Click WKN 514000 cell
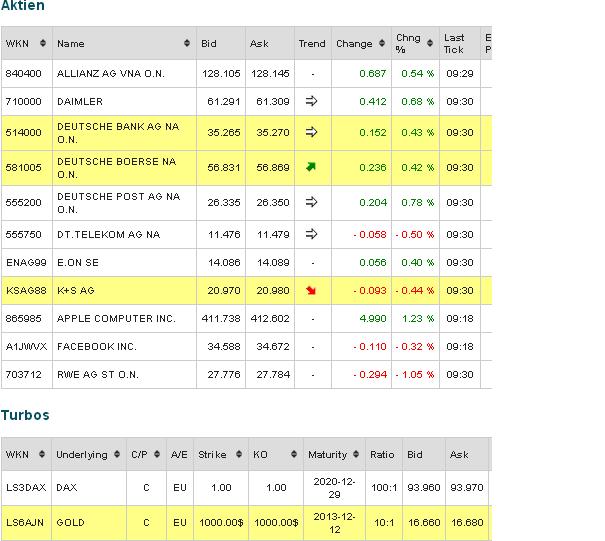The height and width of the screenshot is (541, 605). 24,133
